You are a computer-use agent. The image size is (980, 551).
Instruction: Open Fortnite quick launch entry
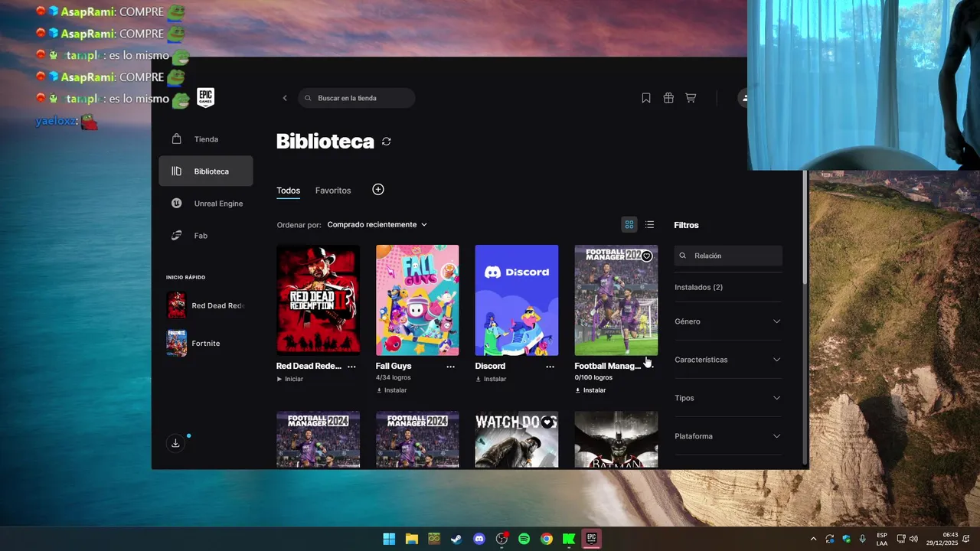pyautogui.click(x=206, y=343)
